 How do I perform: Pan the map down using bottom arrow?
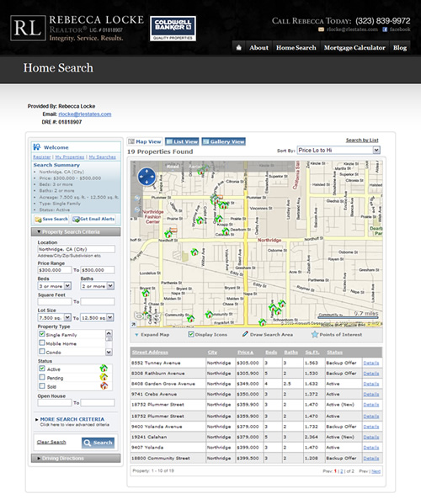[x=147, y=183]
